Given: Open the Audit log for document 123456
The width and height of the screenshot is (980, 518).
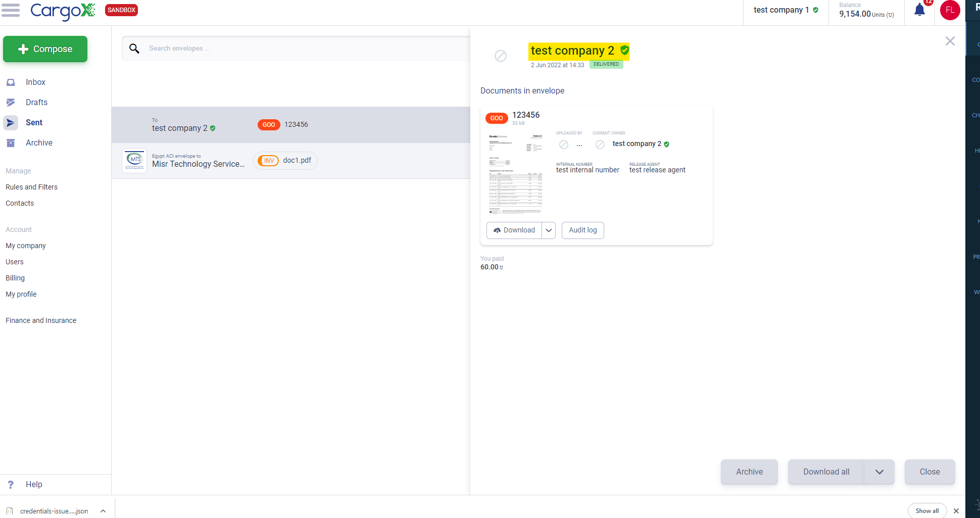Looking at the screenshot, I should 582,230.
